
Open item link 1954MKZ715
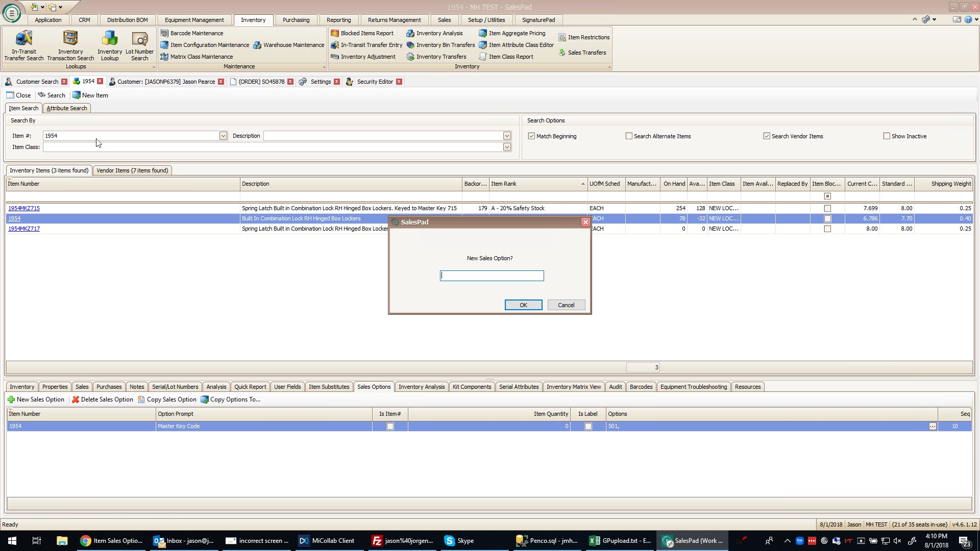24,208
